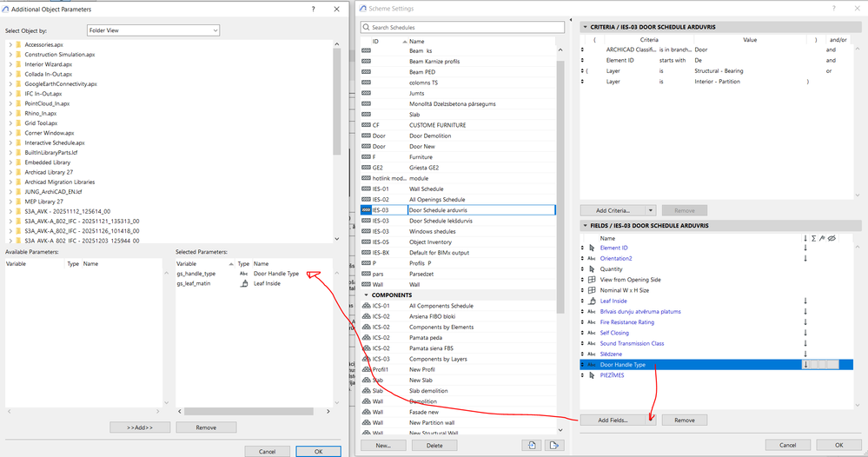The height and width of the screenshot is (457, 868).
Task: Click grid icon beside View from Opening Side
Action: pyautogui.click(x=592, y=280)
